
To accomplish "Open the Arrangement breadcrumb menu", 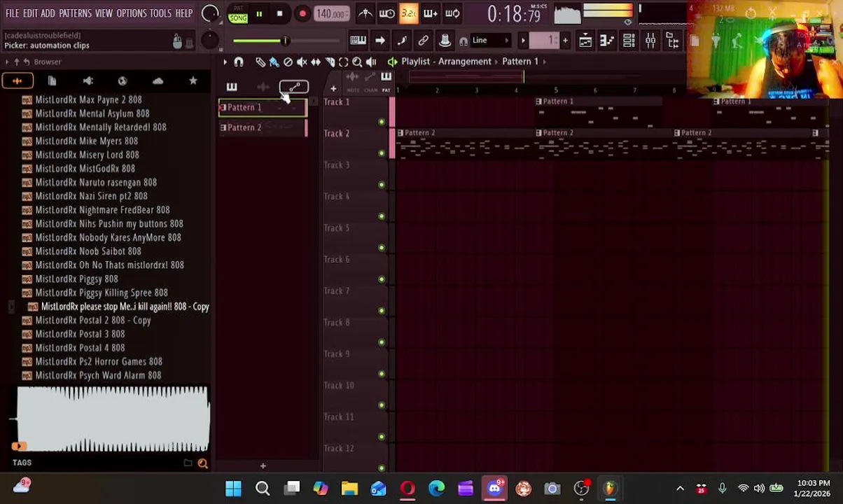I will click(x=466, y=62).
